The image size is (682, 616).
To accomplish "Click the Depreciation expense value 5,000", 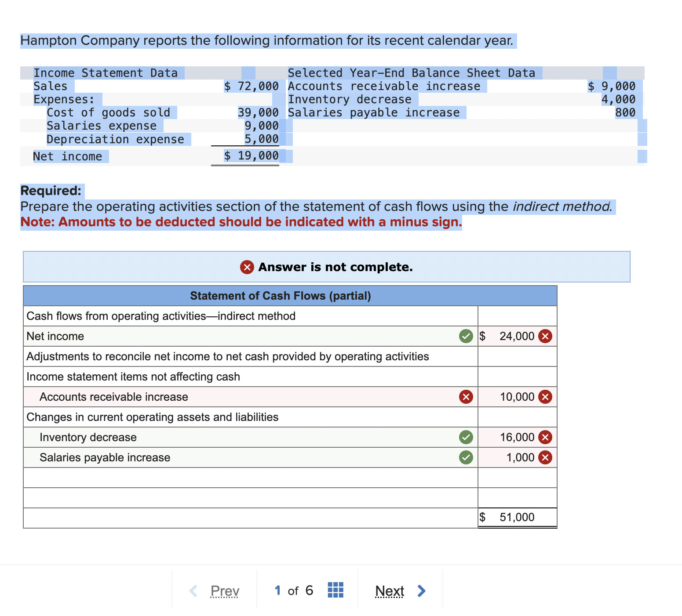I will pos(262,139).
